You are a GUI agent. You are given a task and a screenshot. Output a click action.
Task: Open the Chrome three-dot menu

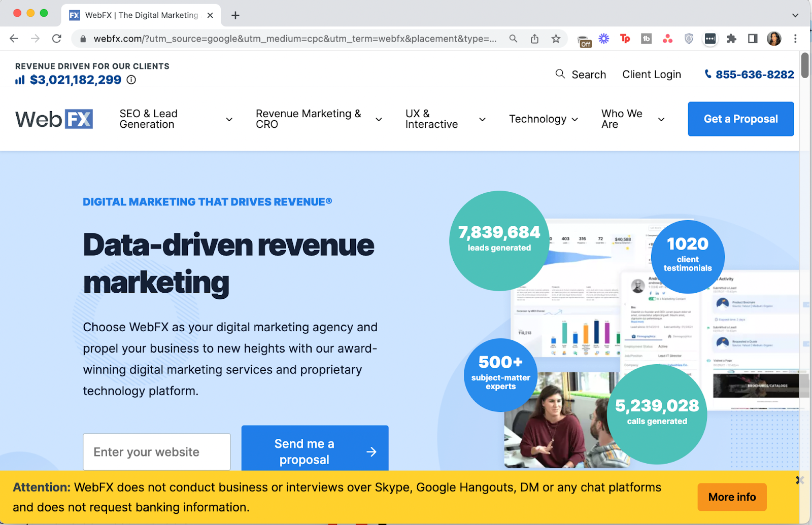coord(795,39)
